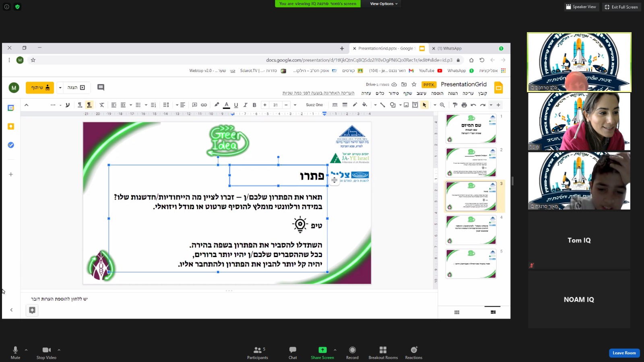Image resolution: width=644 pixels, height=362 pixels.
Task: Open the סידור (Arrange) menu
Action: point(394,93)
